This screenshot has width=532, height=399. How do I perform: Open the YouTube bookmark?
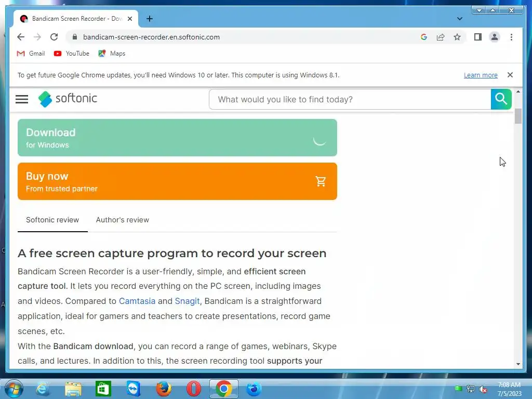pyautogui.click(x=72, y=54)
